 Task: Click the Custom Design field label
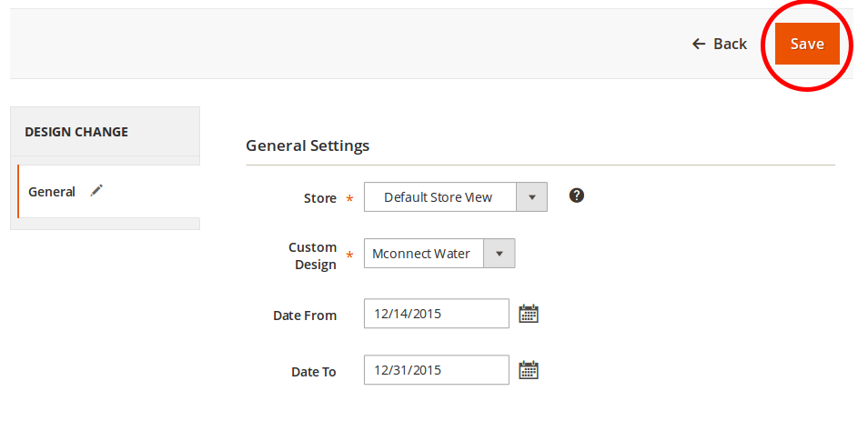[313, 256]
